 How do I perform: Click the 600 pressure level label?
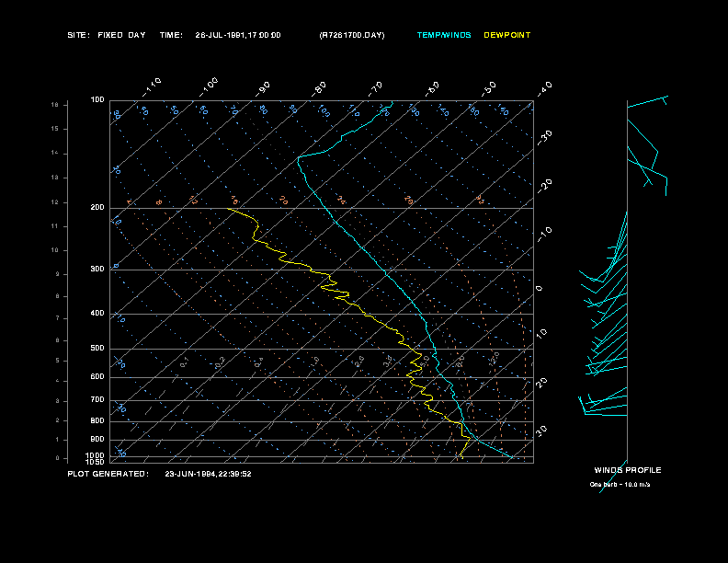97,377
